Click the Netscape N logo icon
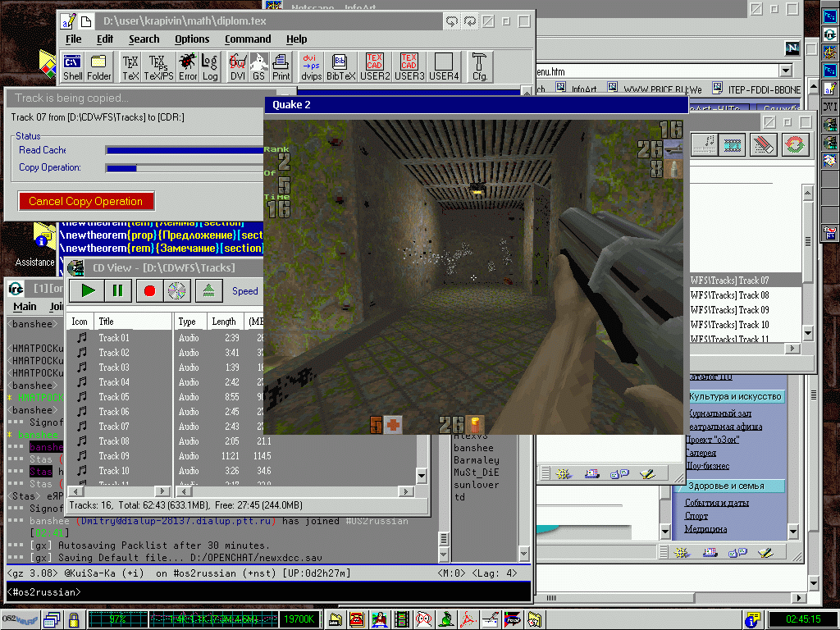Image resolution: width=840 pixels, height=630 pixels. coord(792,48)
